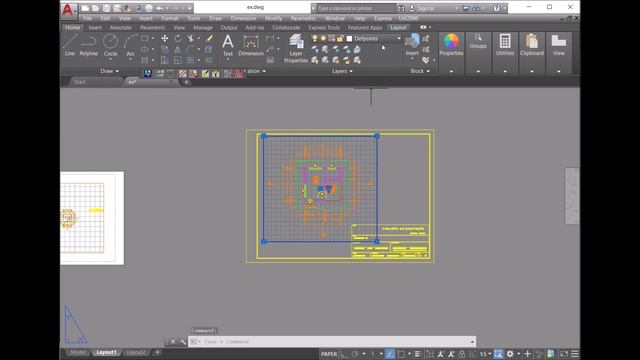Open the Clipboard panel
Viewport: 640px width, 360px height.
tap(532, 44)
